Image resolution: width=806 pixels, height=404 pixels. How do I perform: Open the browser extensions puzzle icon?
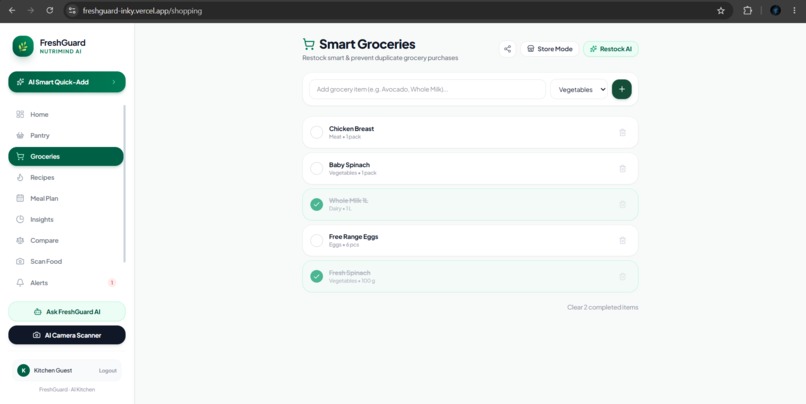pos(747,10)
